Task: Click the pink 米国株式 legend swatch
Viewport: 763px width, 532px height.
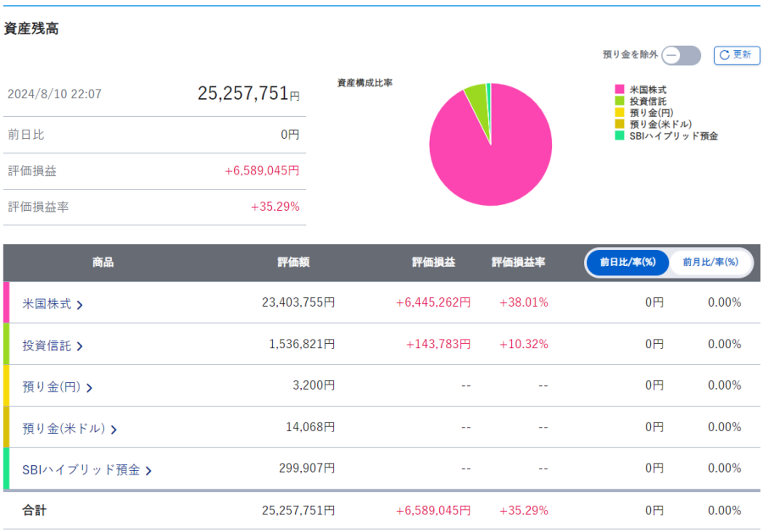Action: 620,90
